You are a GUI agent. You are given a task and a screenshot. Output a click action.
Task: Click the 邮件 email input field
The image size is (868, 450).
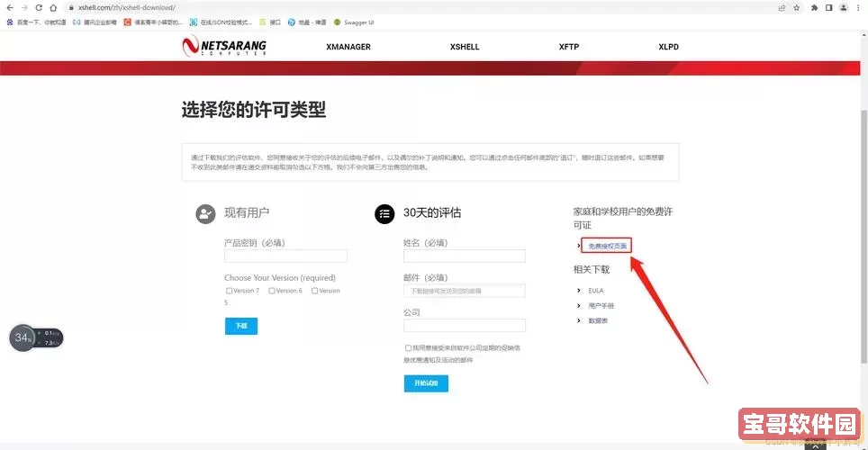click(x=465, y=291)
